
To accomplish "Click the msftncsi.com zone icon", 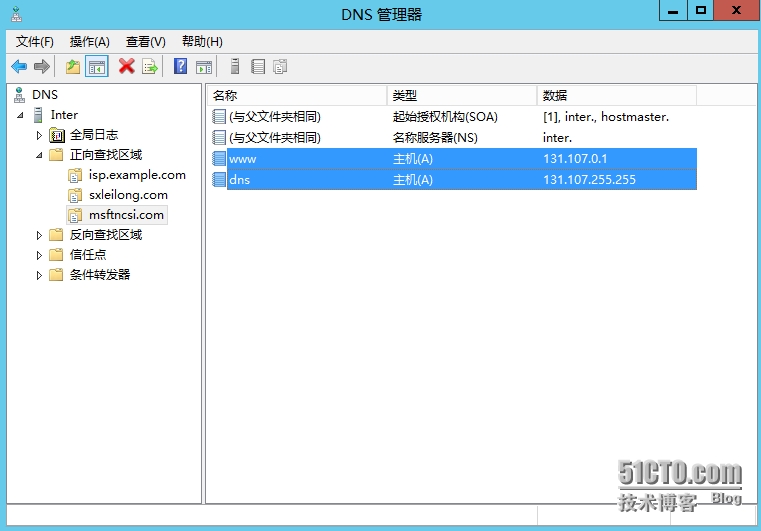I will click(75, 215).
